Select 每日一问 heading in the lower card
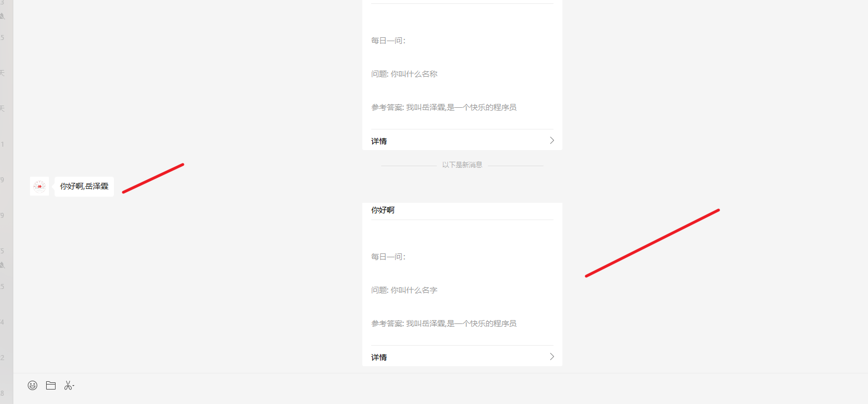Viewport: 868px width, 404px height. (388, 257)
